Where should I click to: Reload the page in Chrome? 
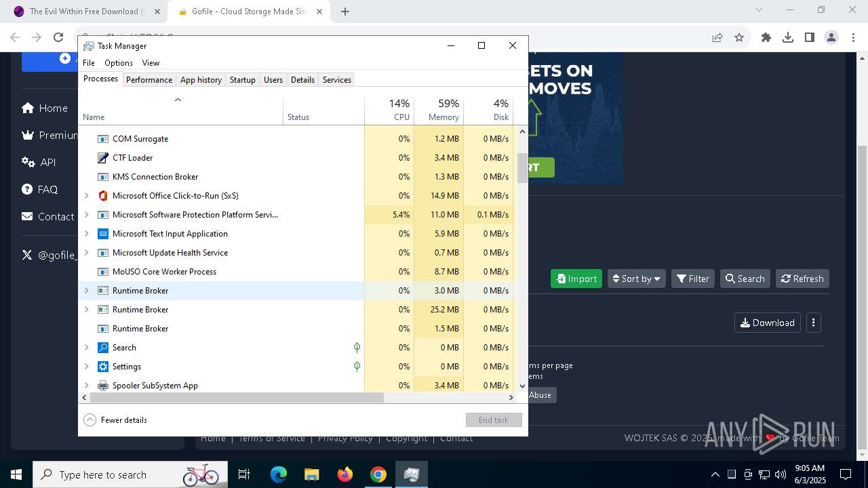click(58, 37)
